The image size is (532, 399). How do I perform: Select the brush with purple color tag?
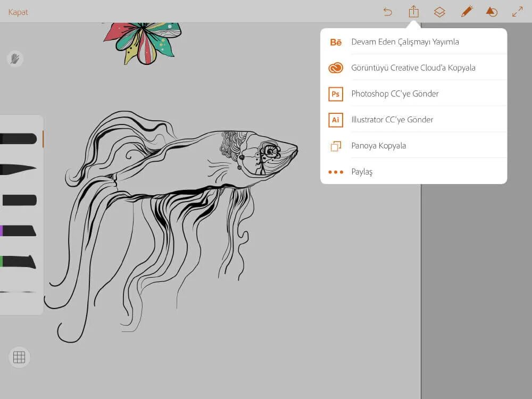click(x=18, y=231)
